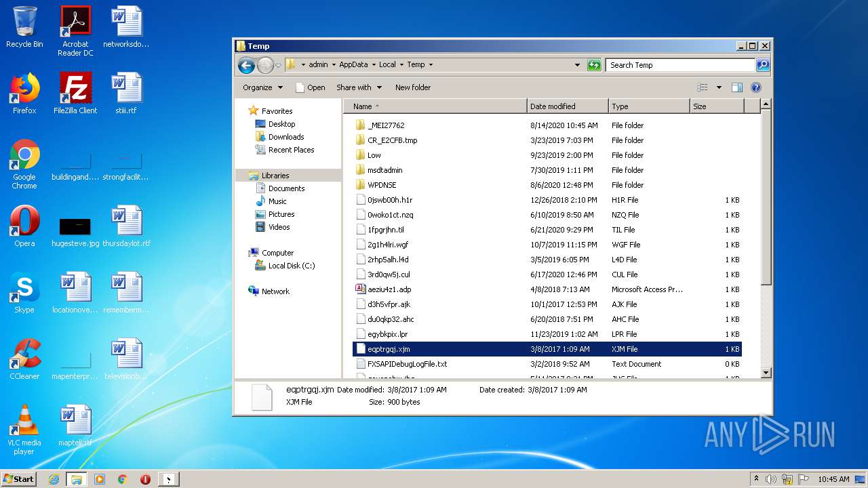Click the admin breadcrumb segment
Screen dimensions: 868x488
tap(318, 65)
